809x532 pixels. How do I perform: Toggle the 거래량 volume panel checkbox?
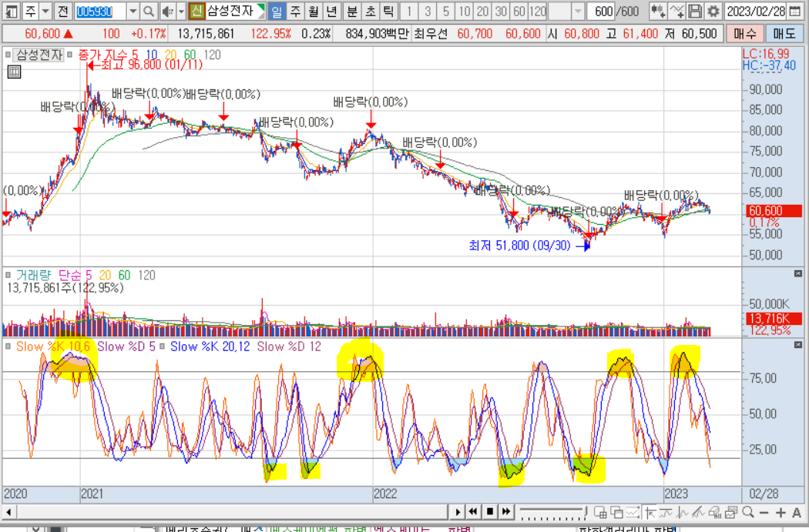(8, 274)
